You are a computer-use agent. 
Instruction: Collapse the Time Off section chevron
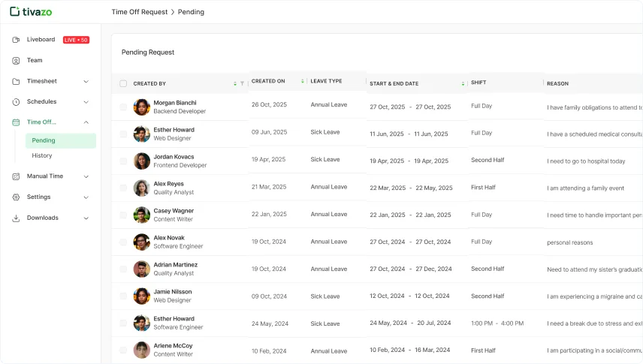pos(86,122)
